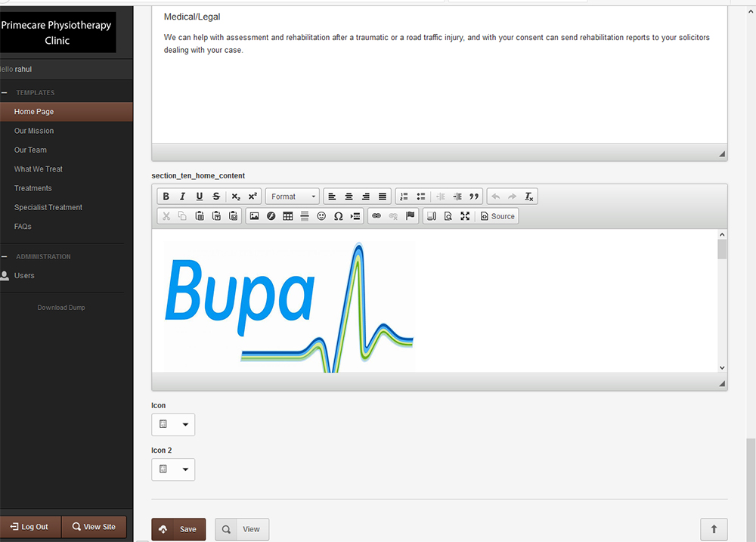Image resolution: width=756 pixels, height=542 pixels.
Task: Preview the editor content
Action: point(448,216)
